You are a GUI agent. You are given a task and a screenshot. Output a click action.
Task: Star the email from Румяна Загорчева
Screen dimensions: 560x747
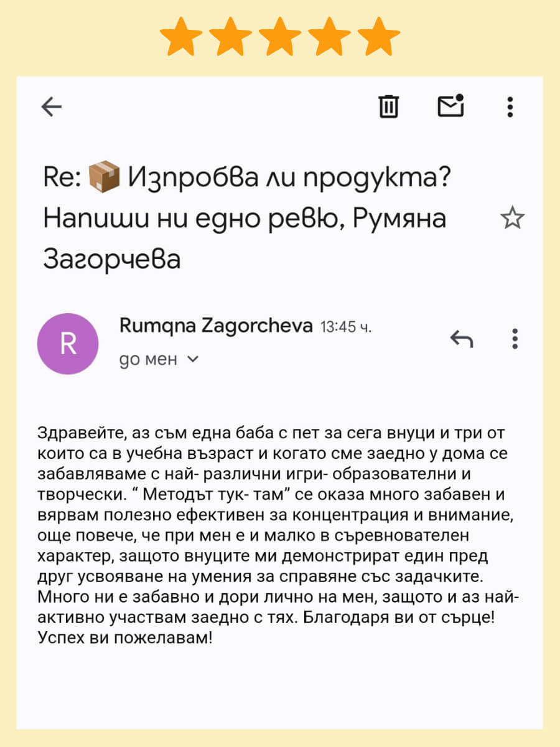[x=512, y=218]
